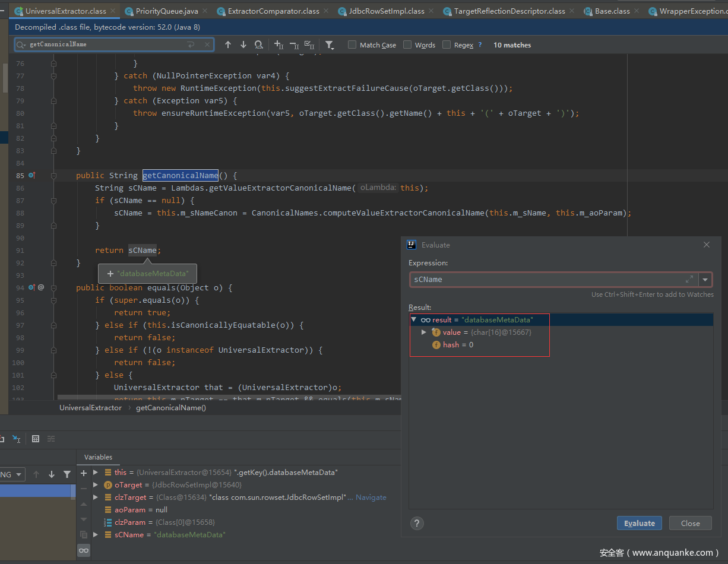728x564 pixels.
Task: Click the Evaluate Expression calculator icon
Action: (36, 439)
